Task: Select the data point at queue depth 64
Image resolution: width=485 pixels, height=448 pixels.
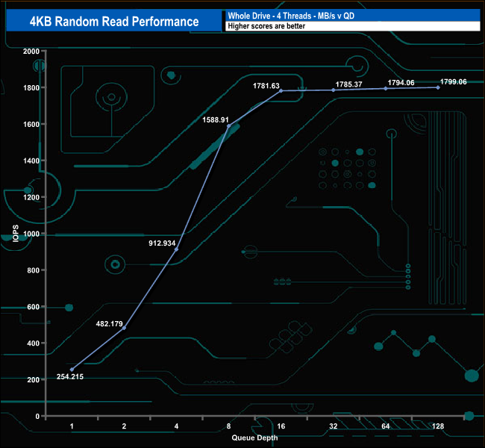Action: [386, 88]
